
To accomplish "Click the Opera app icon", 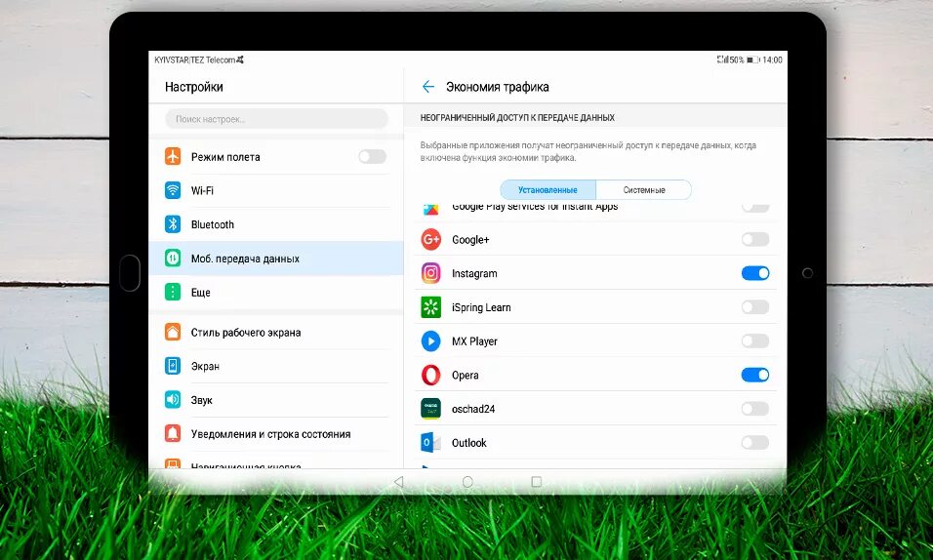I will 430,375.
